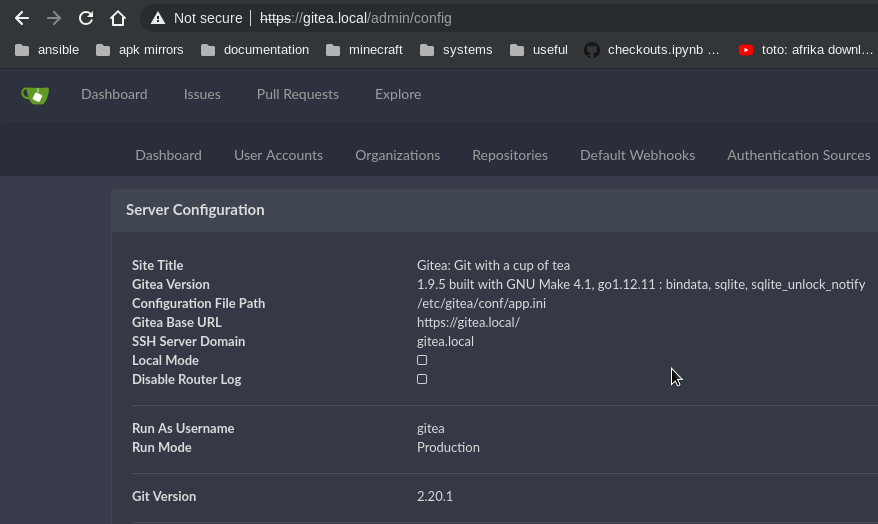Viewport: 878px width, 524px height.
Task: Open the minecraft bookmark folder
Action: (364, 50)
